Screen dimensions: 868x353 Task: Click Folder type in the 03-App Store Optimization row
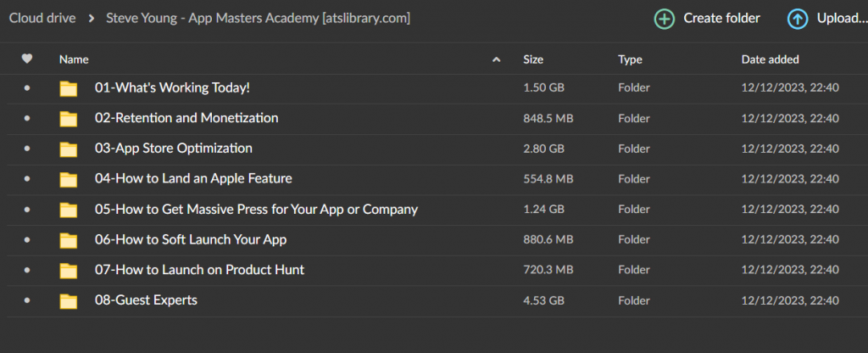(x=634, y=149)
